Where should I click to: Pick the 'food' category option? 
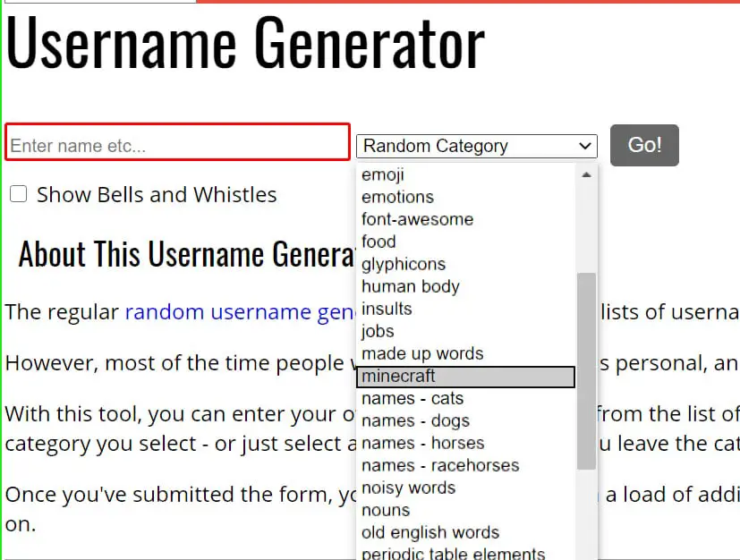pos(466,242)
